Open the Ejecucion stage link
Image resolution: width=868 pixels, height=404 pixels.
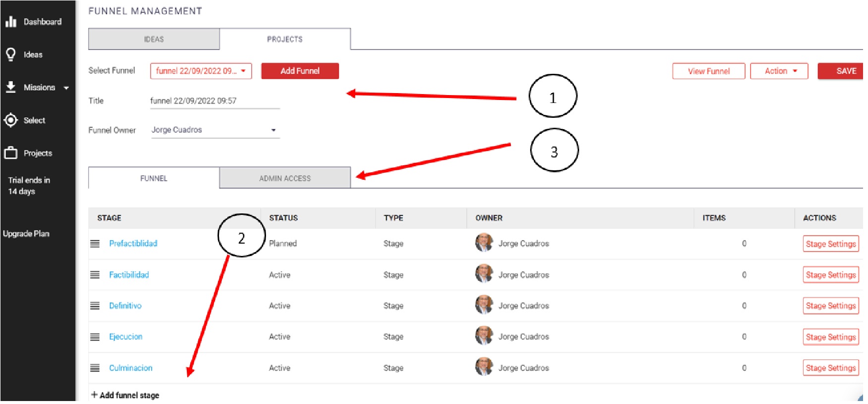pyautogui.click(x=126, y=337)
